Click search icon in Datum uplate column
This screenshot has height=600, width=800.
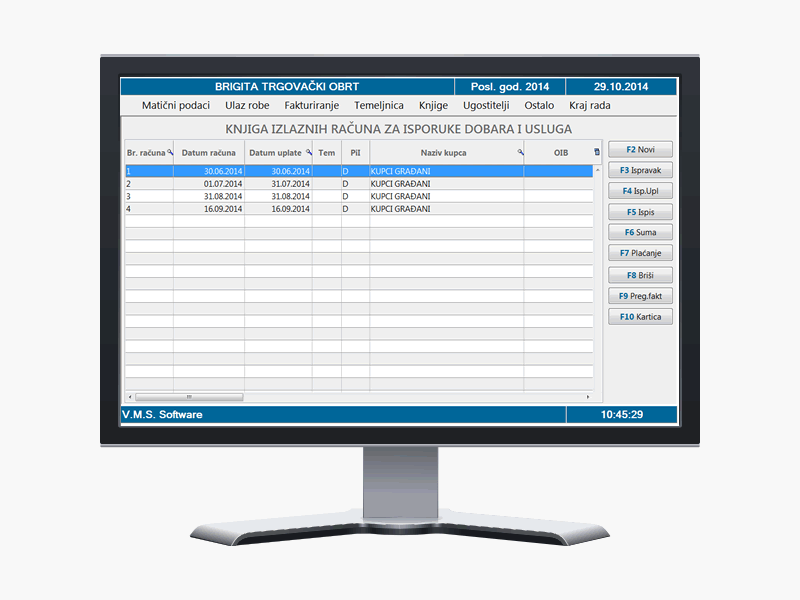(x=308, y=152)
